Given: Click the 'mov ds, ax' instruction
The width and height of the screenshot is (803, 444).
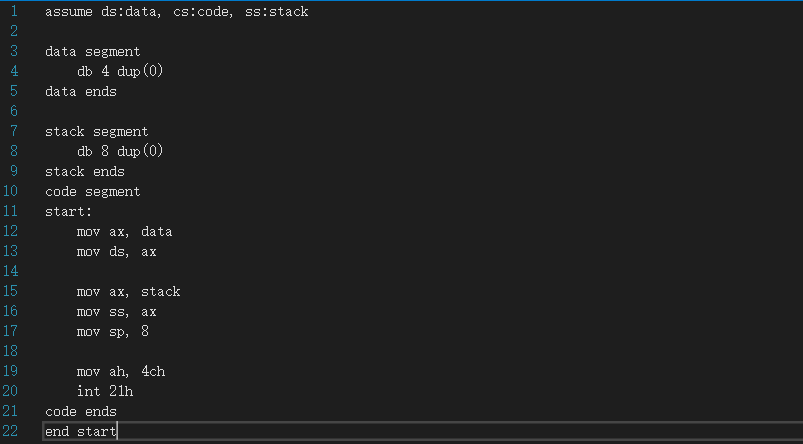Looking at the screenshot, I should (x=116, y=252).
